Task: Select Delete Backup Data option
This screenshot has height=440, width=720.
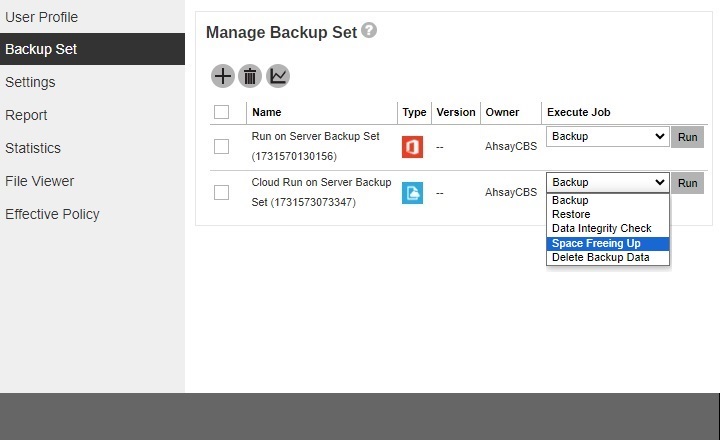Action: pos(600,258)
